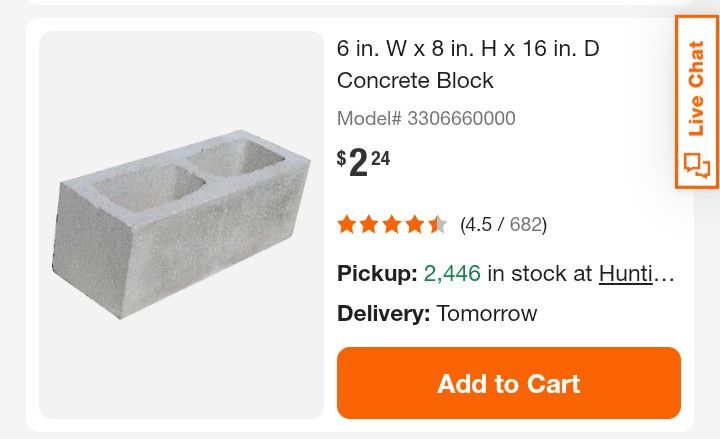Open the Live Chat side tab label

[697, 88]
